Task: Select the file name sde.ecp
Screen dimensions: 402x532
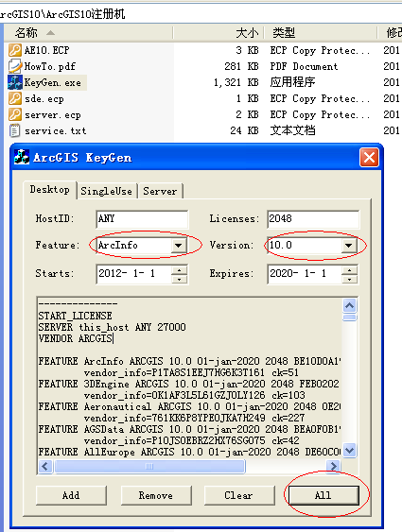Action: (x=44, y=98)
